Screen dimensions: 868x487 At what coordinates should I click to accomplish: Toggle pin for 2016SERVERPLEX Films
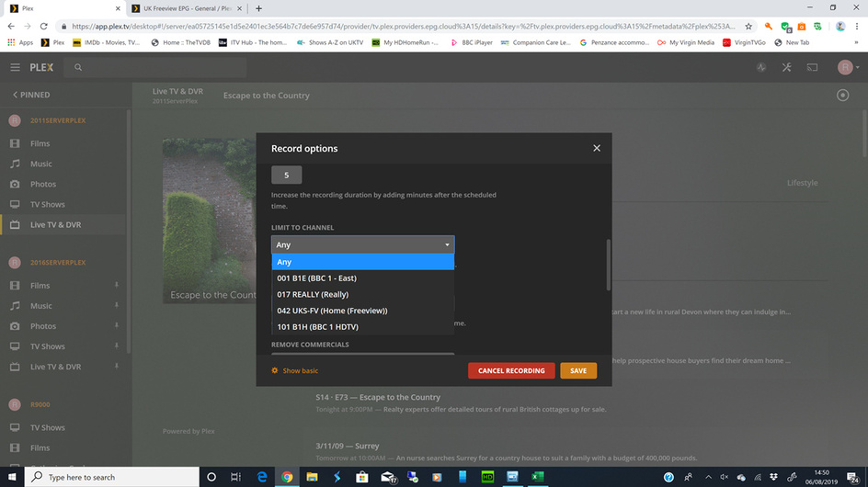point(116,285)
